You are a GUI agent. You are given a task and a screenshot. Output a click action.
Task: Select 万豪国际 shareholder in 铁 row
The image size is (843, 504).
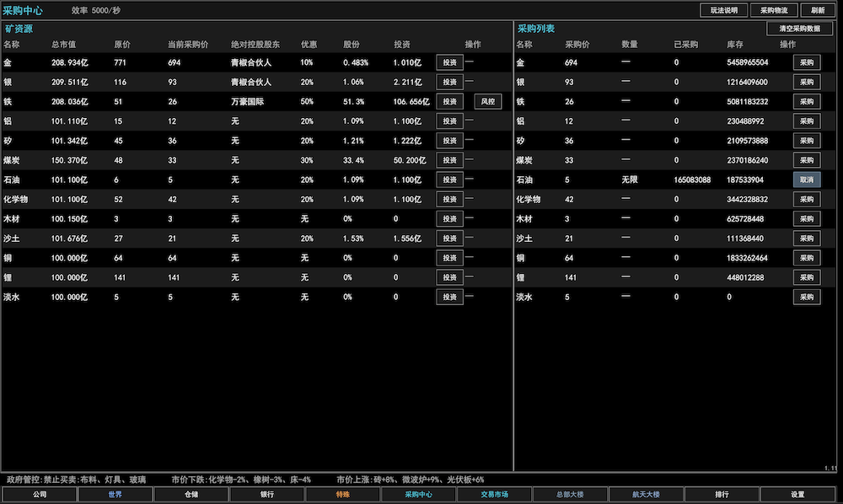click(247, 101)
